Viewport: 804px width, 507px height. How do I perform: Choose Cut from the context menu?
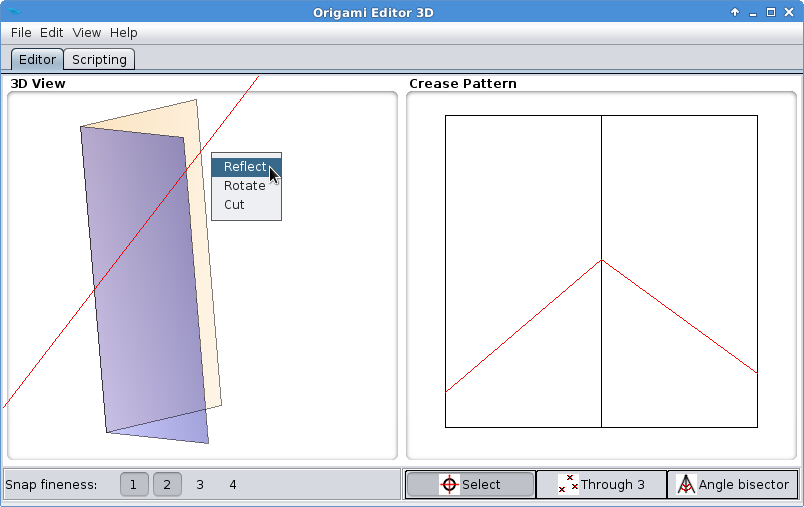pyautogui.click(x=235, y=205)
